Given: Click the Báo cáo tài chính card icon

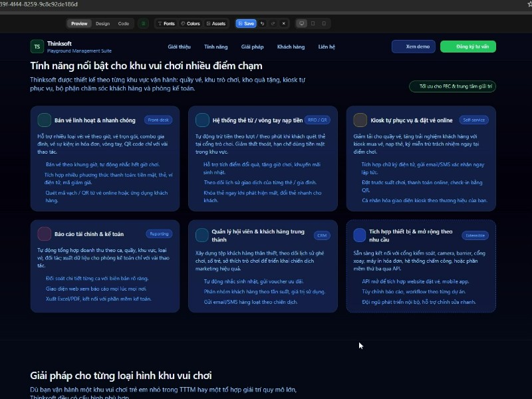Looking at the screenshot, I should click(45, 233).
